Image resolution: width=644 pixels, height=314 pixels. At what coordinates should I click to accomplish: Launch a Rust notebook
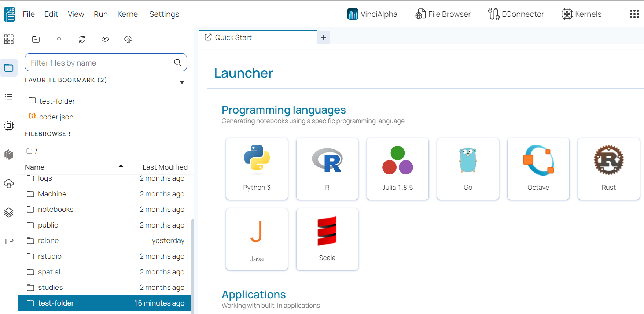[x=609, y=169]
